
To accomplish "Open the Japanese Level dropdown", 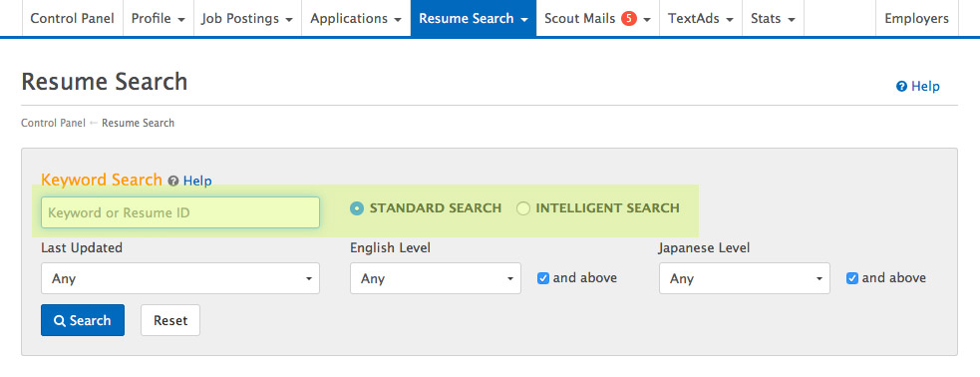I will (x=745, y=278).
